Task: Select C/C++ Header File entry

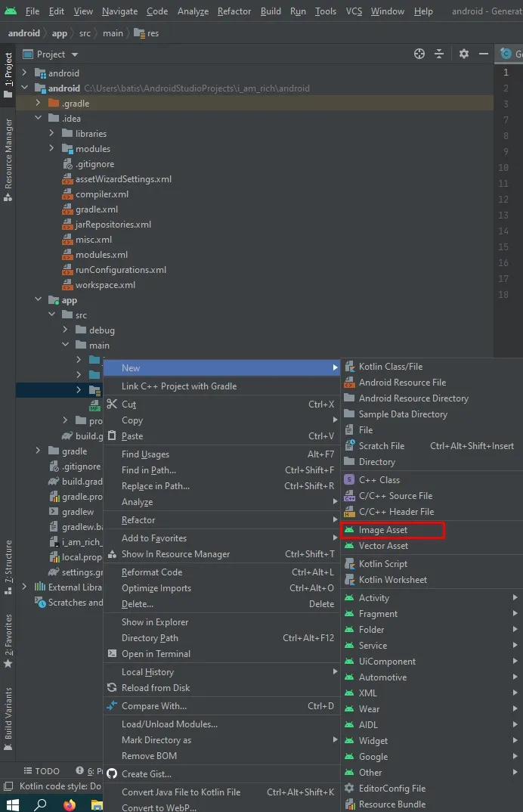Action: [x=432, y=512]
